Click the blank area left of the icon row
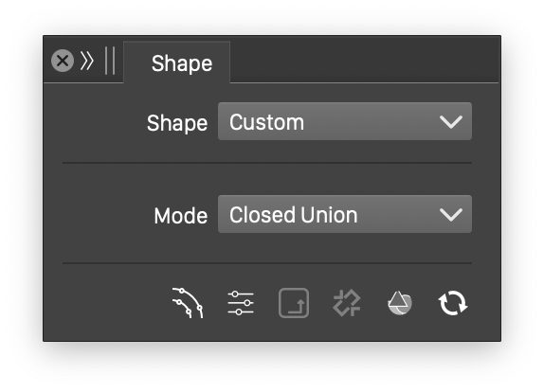 [107, 303]
